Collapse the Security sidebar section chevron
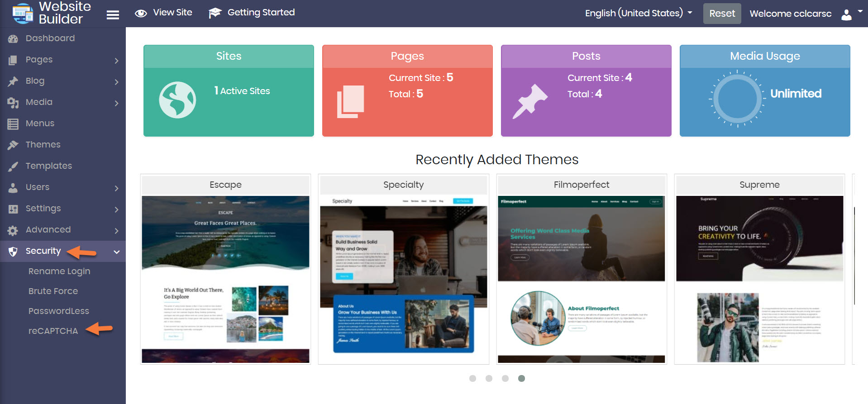Screen dimensions: 868x404 point(116,252)
